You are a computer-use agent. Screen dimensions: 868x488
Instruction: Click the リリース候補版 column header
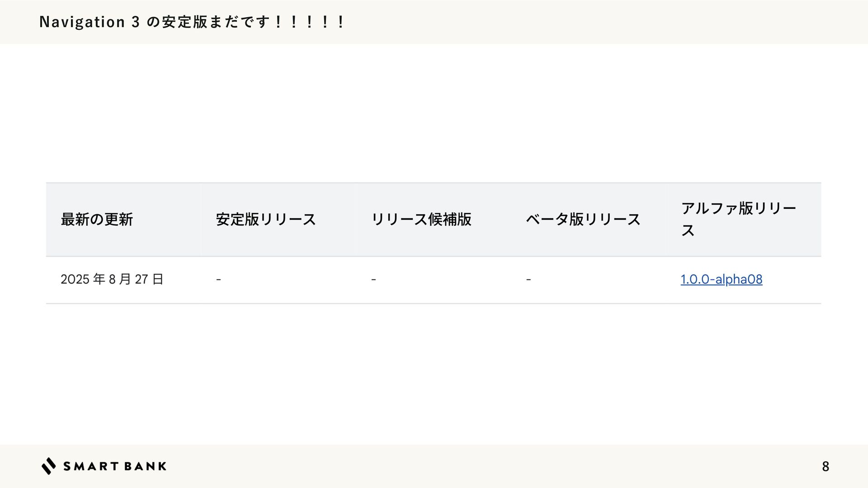pos(421,220)
